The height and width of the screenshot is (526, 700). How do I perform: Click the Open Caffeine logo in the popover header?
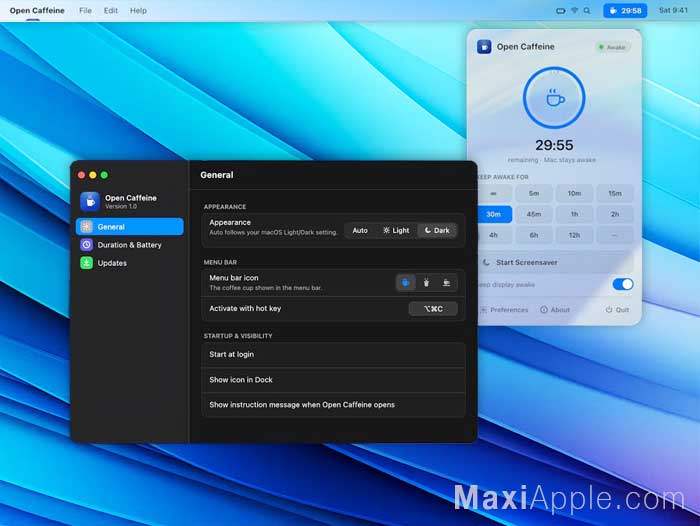pos(484,46)
